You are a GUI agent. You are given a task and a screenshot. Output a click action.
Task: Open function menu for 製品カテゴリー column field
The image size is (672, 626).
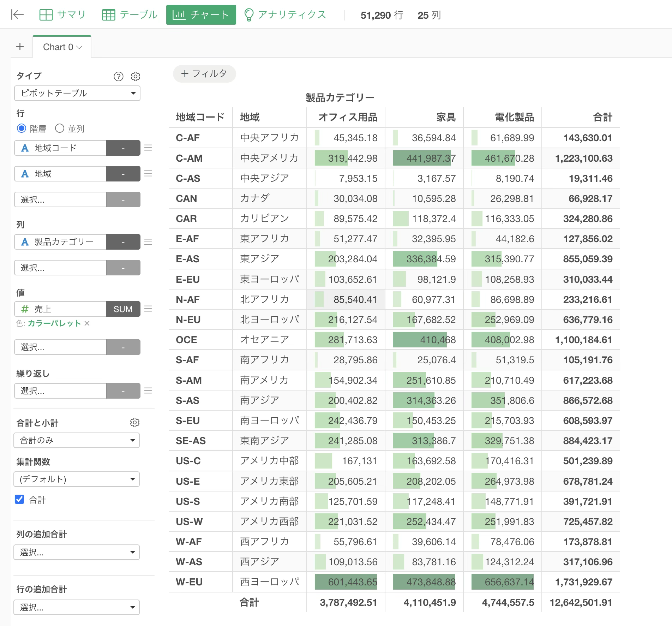click(x=123, y=242)
